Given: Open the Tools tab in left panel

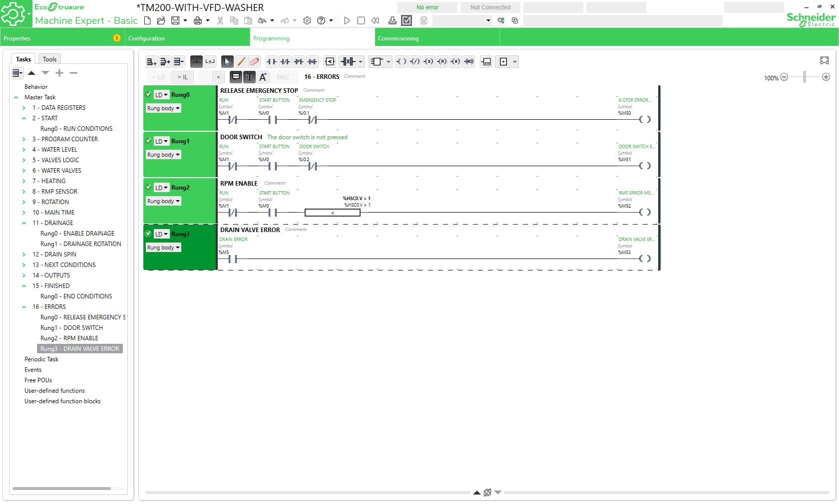Looking at the screenshot, I should tap(49, 59).
